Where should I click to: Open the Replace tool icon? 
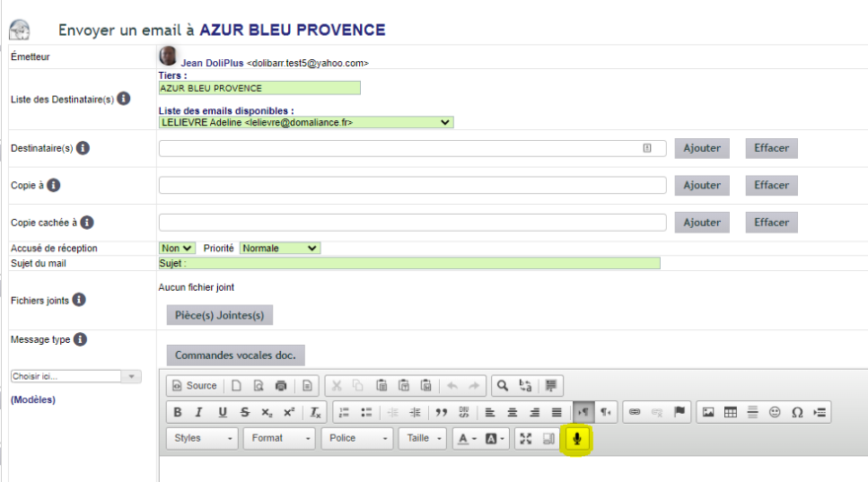[526, 385]
